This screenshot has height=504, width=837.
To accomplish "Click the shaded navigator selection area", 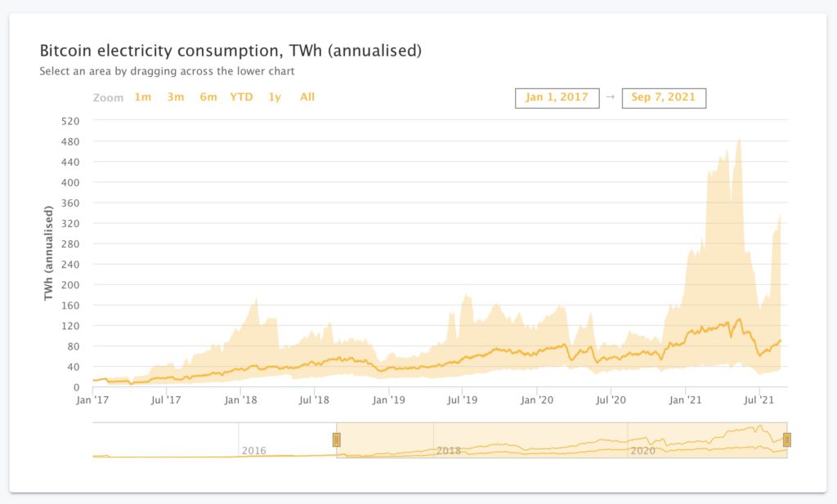I will click(562, 440).
